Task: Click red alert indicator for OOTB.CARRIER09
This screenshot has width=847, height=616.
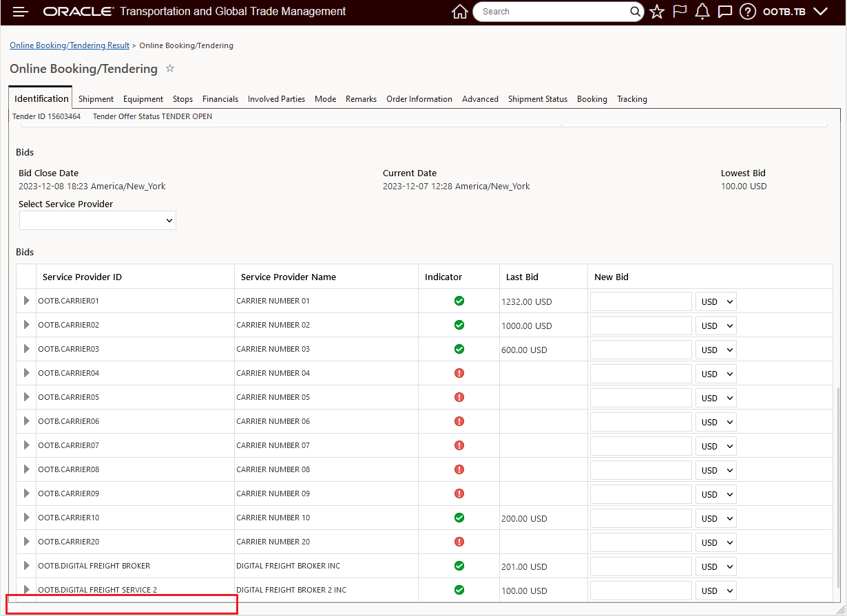Action: point(459,493)
